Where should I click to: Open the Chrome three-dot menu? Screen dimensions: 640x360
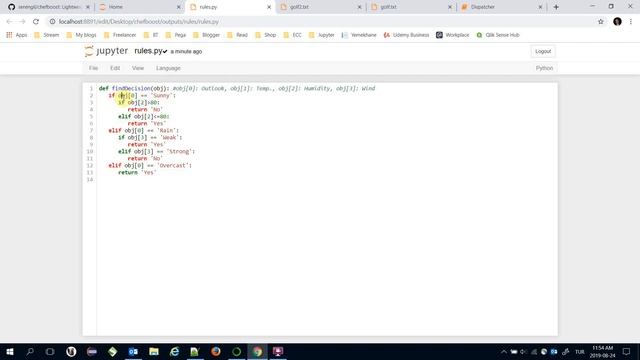[x=631, y=22]
